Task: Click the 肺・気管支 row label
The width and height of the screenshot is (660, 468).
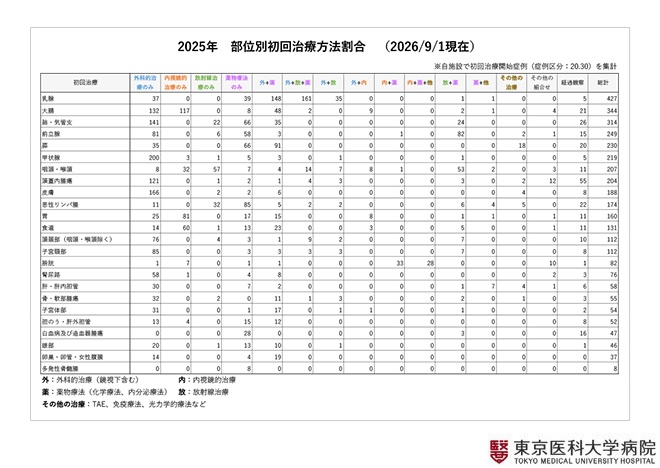Action: [x=57, y=122]
